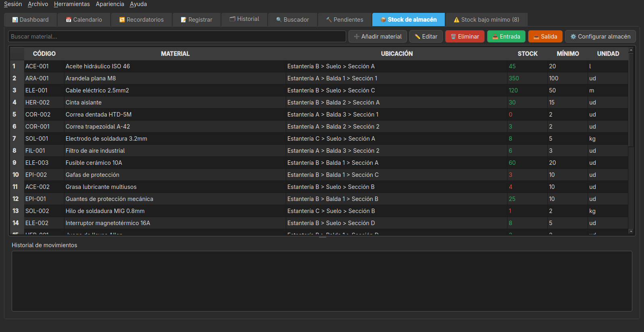
Task: Click the pencil icon on Editar
Action: pos(417,37)
